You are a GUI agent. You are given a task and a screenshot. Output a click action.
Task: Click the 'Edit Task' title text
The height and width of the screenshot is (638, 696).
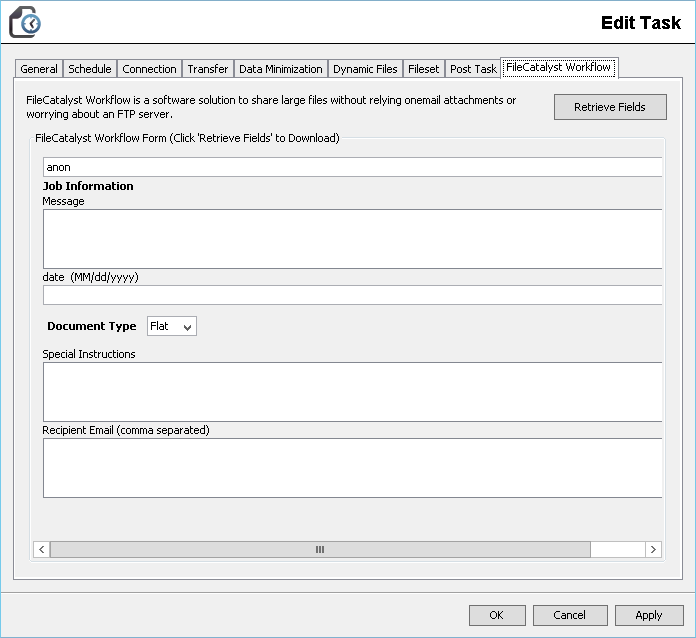click(641, 23)
